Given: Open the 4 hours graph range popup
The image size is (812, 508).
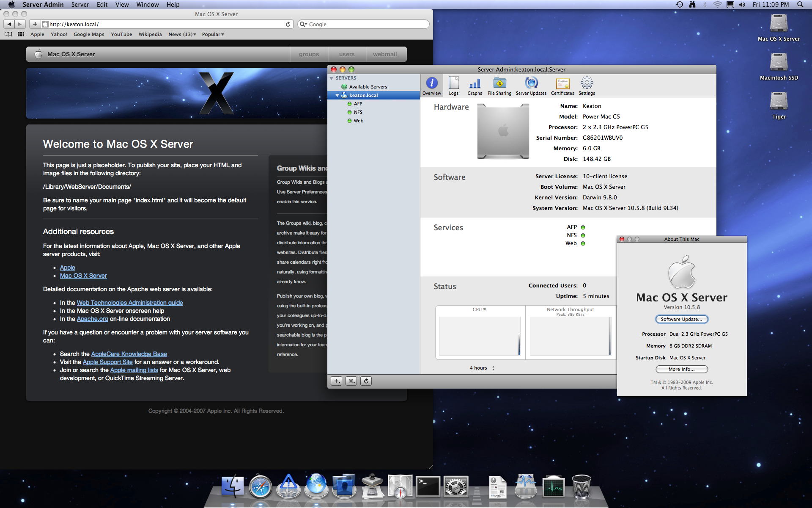Looking at the screenshot, I should tap(482, 368).
